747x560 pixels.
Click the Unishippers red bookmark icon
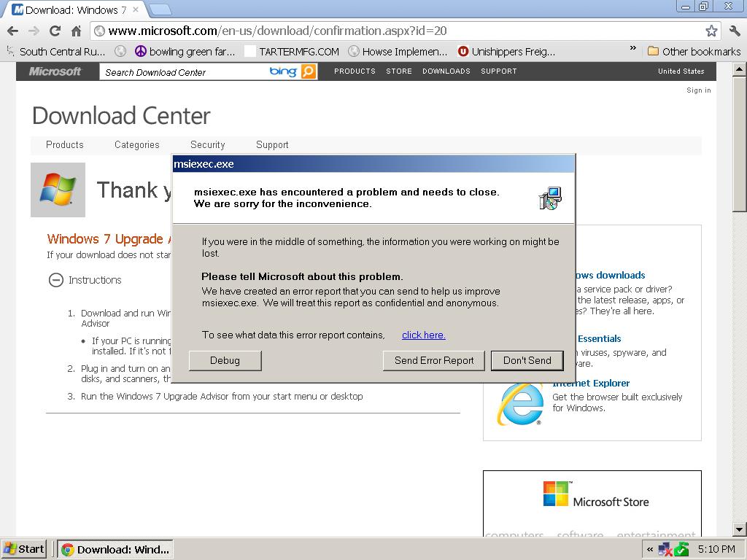tap(462, 52)
